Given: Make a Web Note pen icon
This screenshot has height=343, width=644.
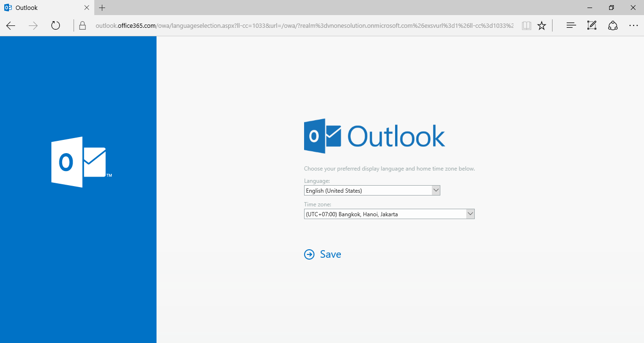Looking at the screenshot, I should pos(592,25).
